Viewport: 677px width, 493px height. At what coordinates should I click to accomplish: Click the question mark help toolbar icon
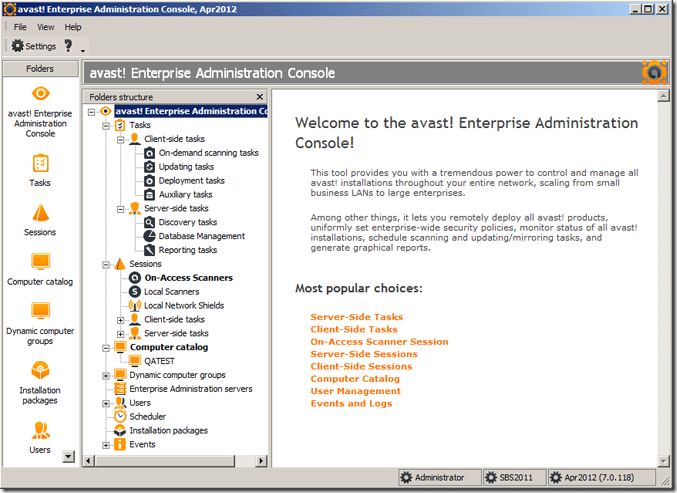coord(68,45)
